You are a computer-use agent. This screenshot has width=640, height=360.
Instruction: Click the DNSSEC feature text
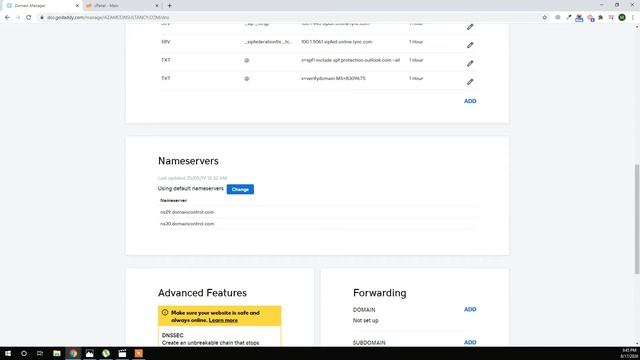pos(173,335)
